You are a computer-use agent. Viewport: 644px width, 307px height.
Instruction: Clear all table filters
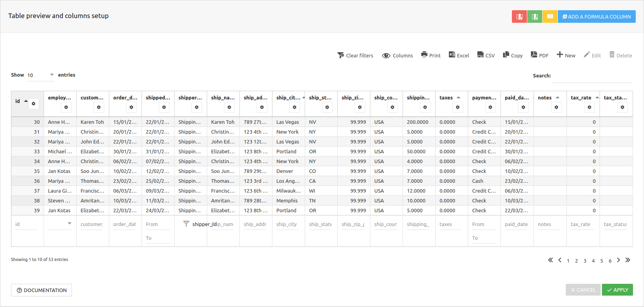click(x=355, y=55)
